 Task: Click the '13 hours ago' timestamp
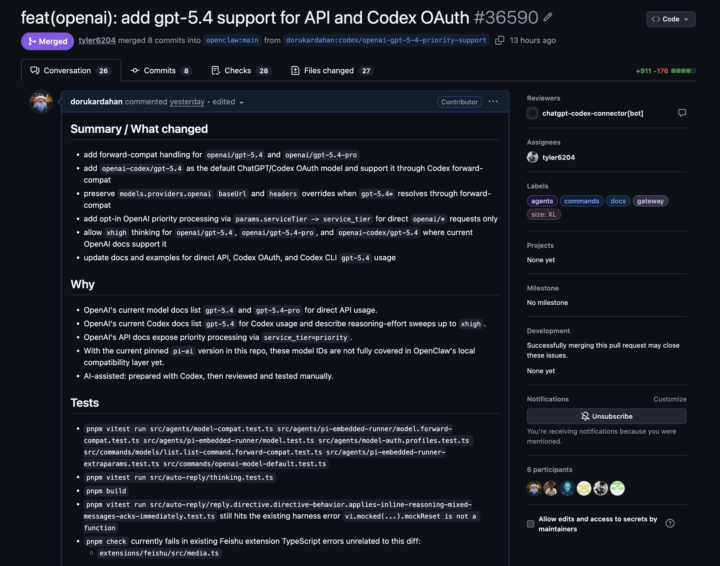[x=533, y=40]
